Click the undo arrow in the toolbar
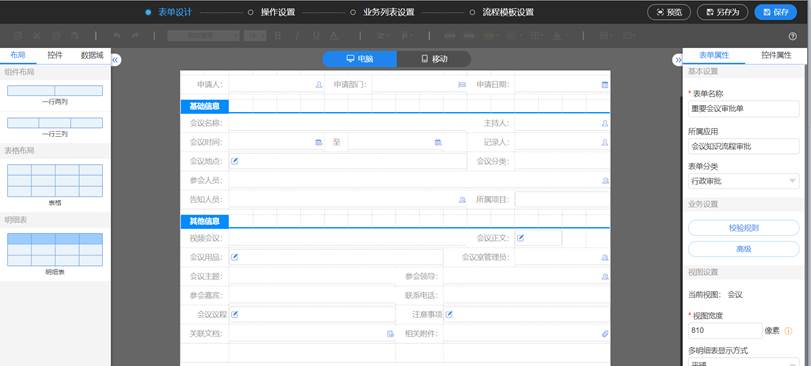The width and height of the screenshot is (811, 366). 116,36
